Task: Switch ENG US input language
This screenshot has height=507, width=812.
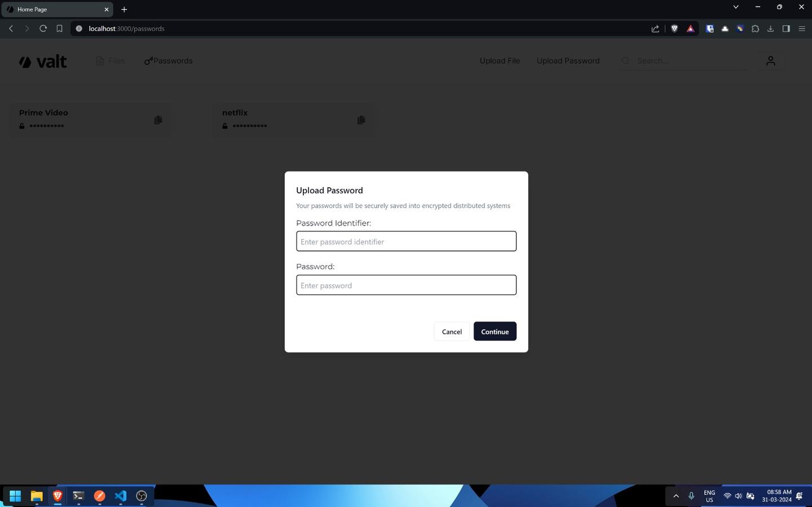Action: click(709, 496)
